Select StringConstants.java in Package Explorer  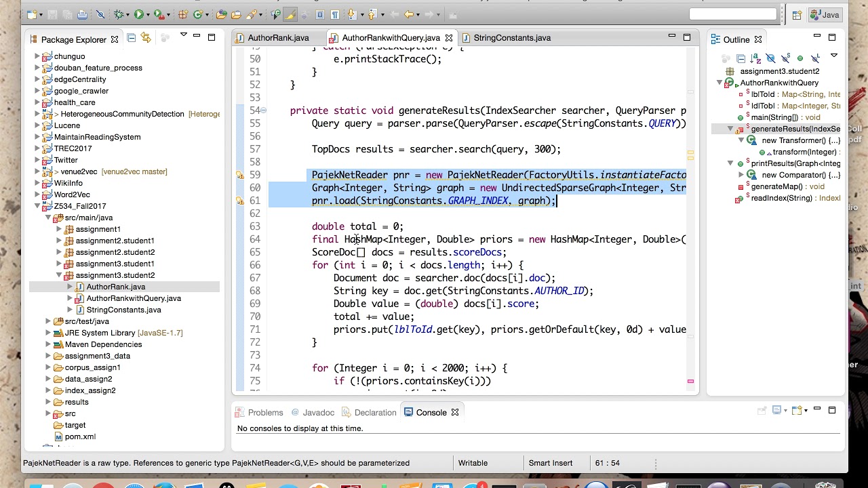click(x=123, y=310)
